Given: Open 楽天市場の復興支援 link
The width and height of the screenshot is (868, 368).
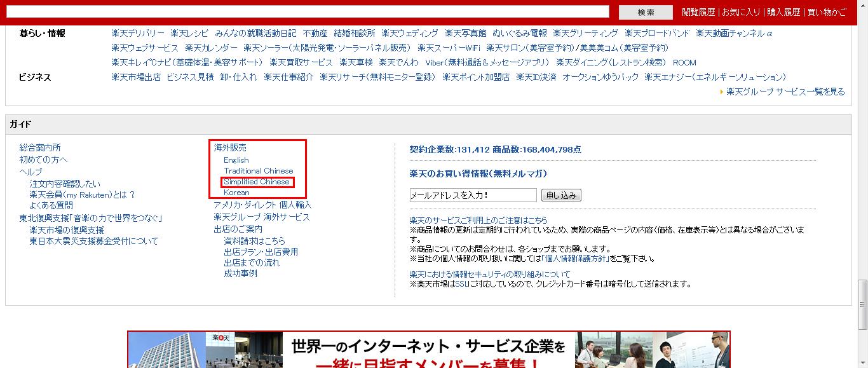Looking at the screenshot, I should tap(67, 230).
